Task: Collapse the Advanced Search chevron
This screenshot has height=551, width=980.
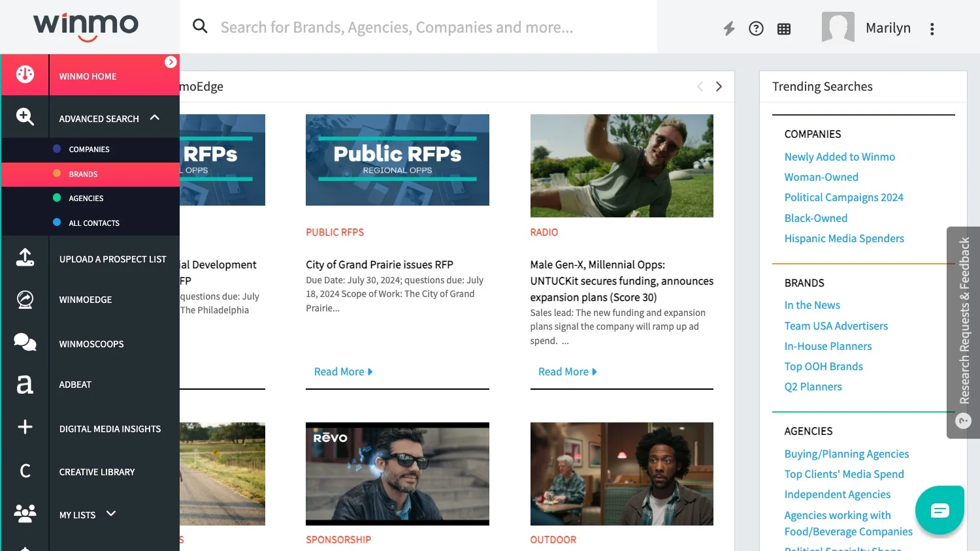Action: click(x=155, y=118)
